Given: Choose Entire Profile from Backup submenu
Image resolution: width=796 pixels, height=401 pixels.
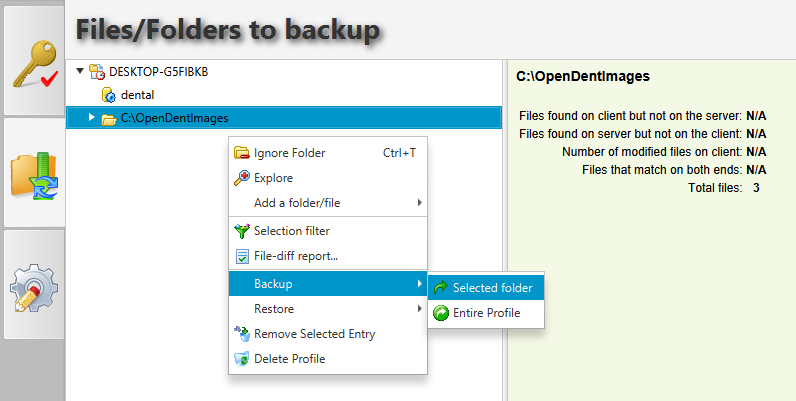Looking at the screenshot, I should pyautogui.click(x=486, y=313).
